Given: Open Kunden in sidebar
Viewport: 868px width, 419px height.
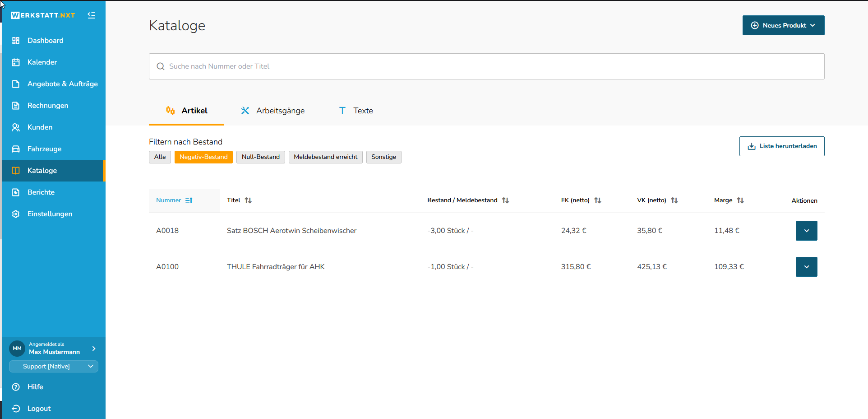Looking at the screenshot, I should tap(54, 127).
